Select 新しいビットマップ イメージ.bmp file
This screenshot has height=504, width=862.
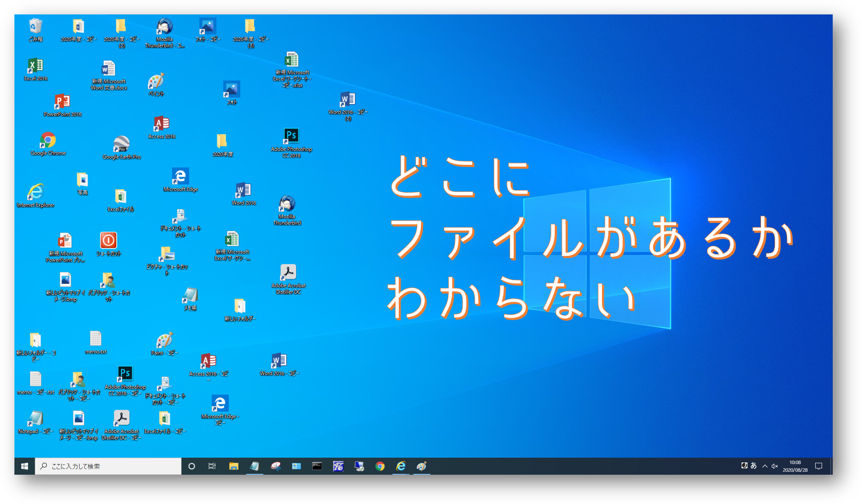65,286
